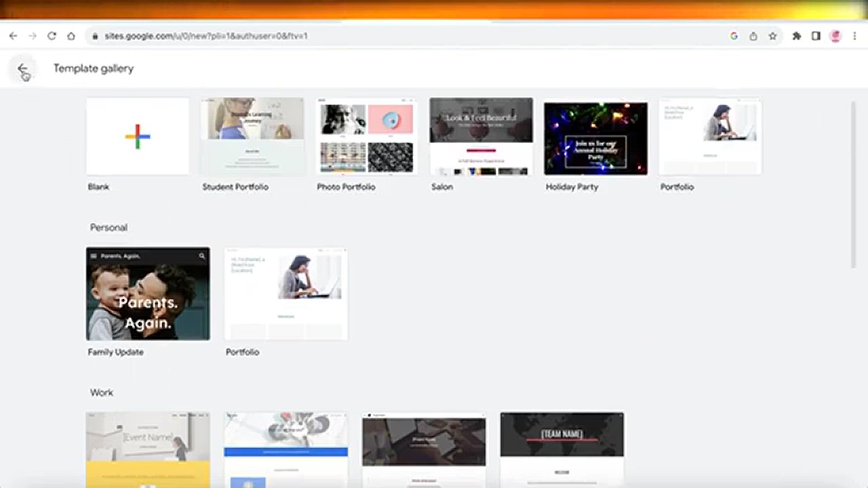This screenshot has height=488, width=868.
Task: Select the Student Portfolio template thumbnail
Action: 252,136
